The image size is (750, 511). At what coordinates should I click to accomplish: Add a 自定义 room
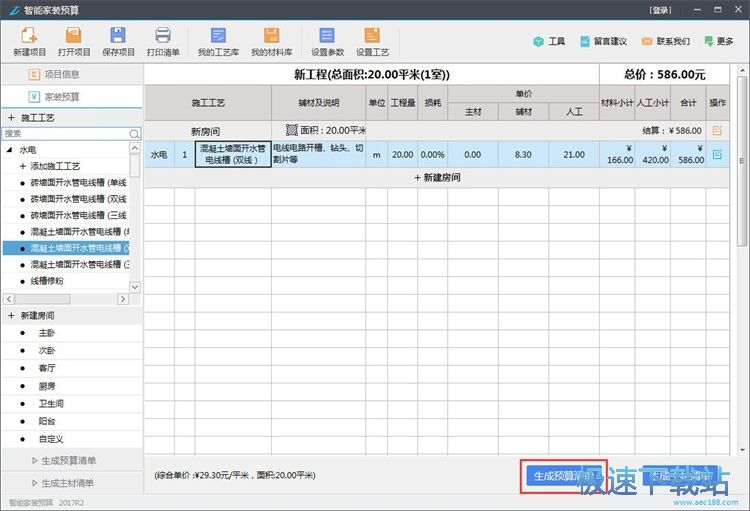(51, 439)
